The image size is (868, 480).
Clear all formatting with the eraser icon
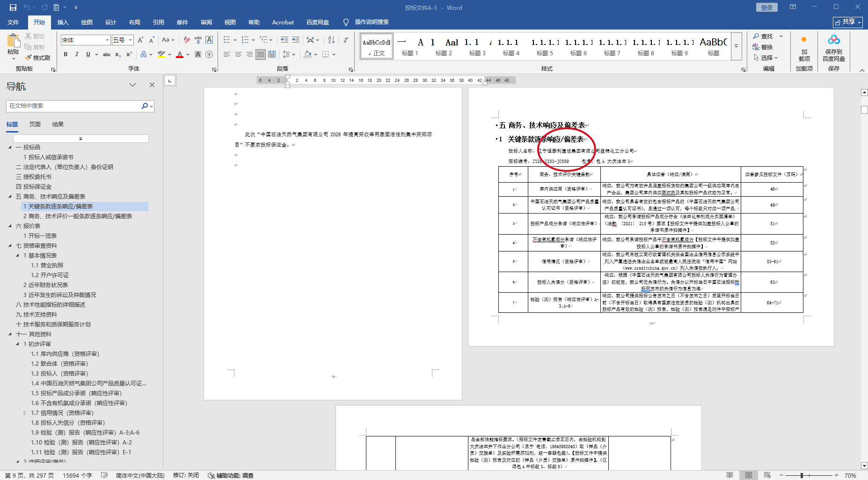click(187, 40)
